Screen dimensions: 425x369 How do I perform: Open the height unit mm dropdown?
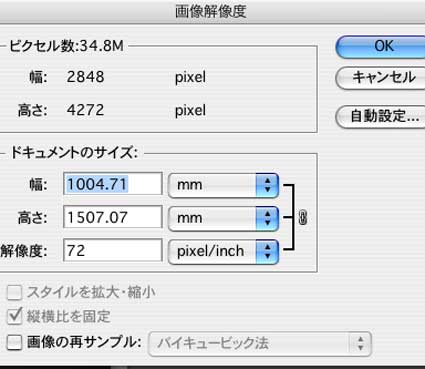223,218
